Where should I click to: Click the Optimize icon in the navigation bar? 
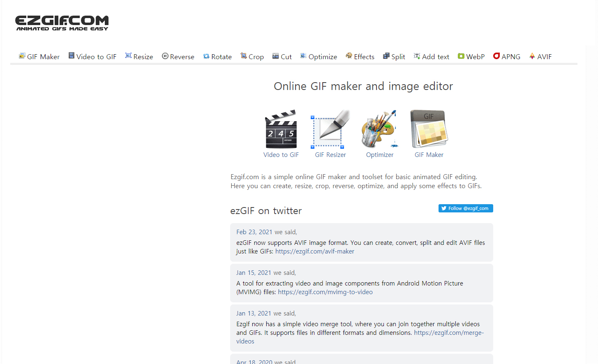click(x=303, y=56)
